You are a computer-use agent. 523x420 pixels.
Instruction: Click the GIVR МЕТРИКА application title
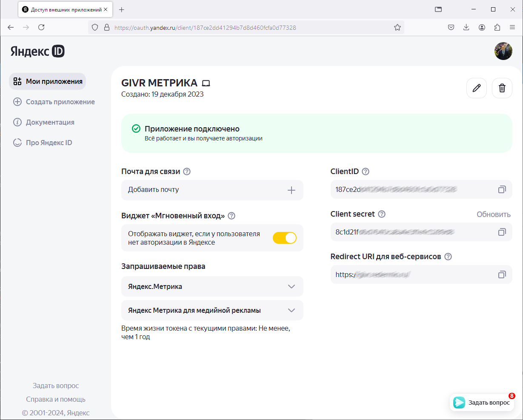click(x=160, y=83)
